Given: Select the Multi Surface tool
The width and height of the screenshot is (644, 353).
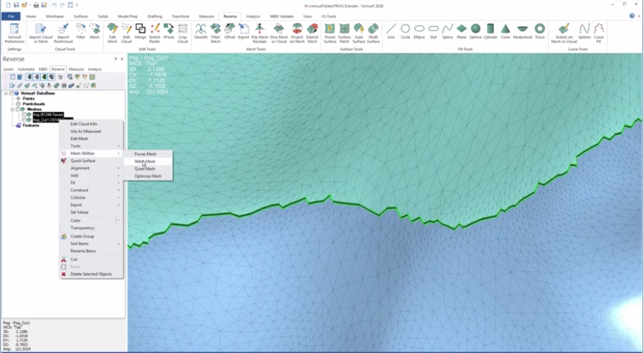Looking at the screenshot, I should tap(374, 33).
